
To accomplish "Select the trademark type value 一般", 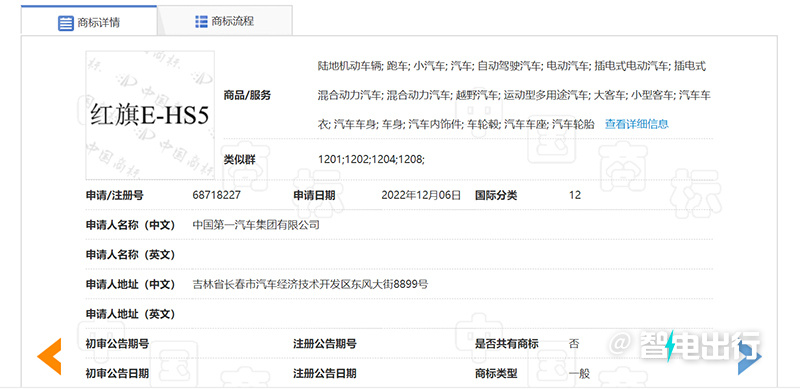I will 579,374.
